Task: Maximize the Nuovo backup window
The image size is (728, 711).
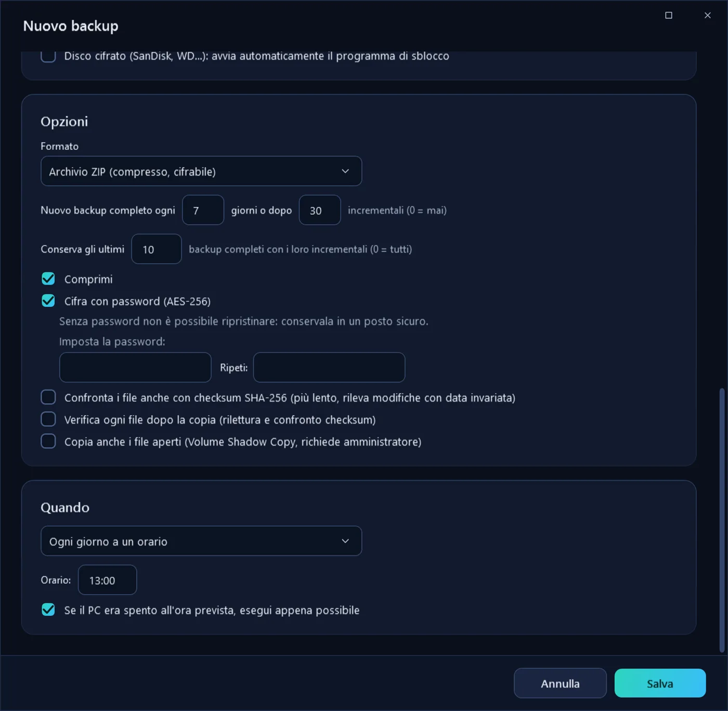Action: pyautogui.click(x=669, y=15)
